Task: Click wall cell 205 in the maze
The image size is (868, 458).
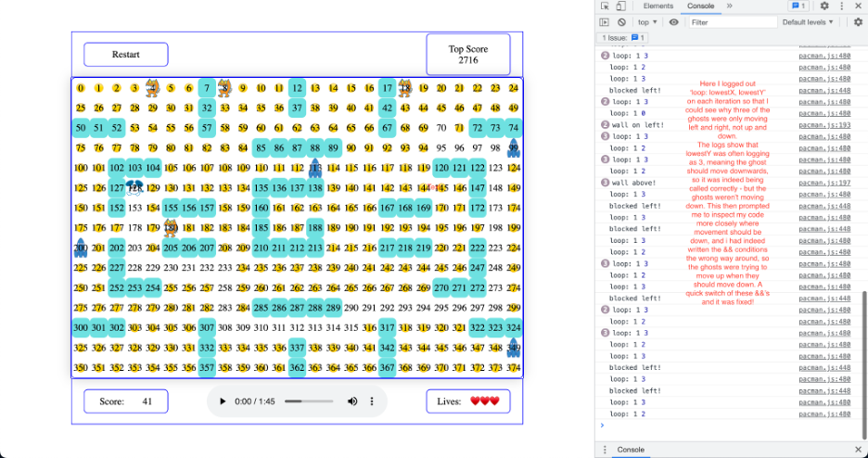Action: 171,248
